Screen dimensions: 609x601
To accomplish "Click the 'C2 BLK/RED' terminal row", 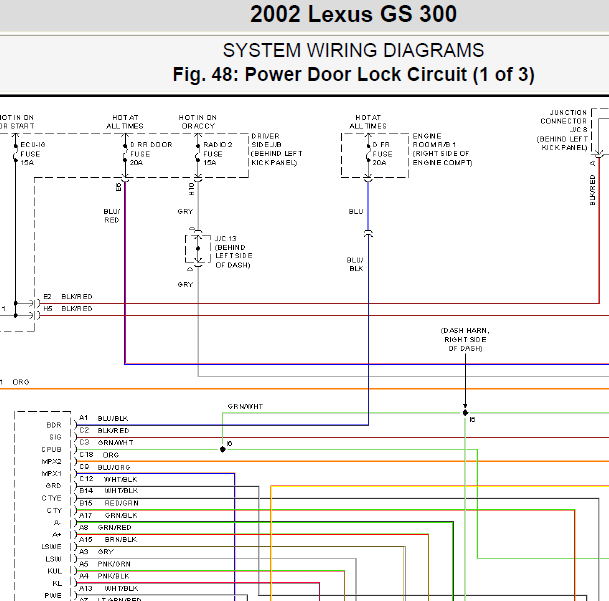I will coord(104,430).
